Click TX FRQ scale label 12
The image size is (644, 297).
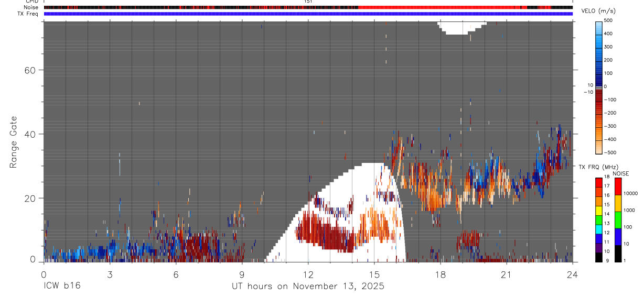(607, 232)
